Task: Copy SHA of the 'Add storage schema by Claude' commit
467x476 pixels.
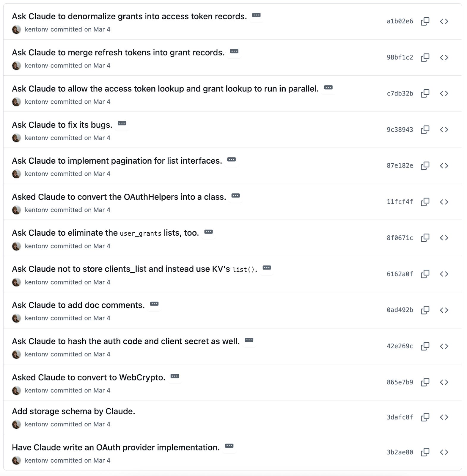Action: 426,417
